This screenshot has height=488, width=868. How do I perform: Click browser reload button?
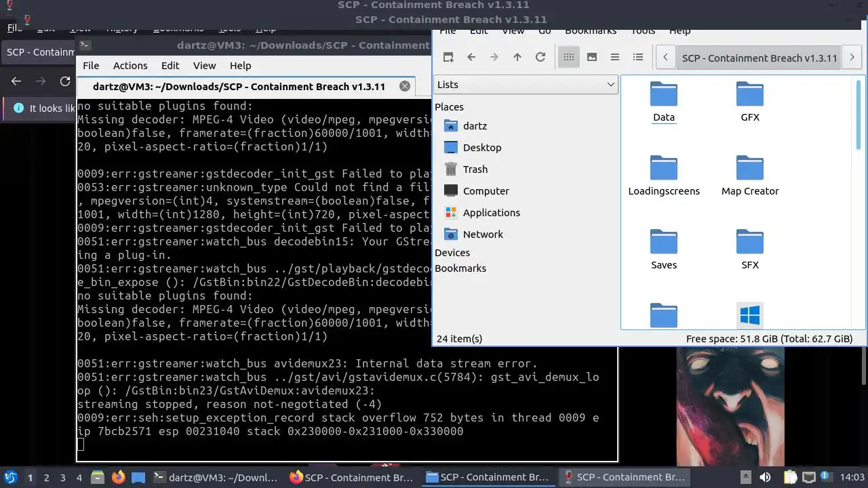click(x=65, y=81)
